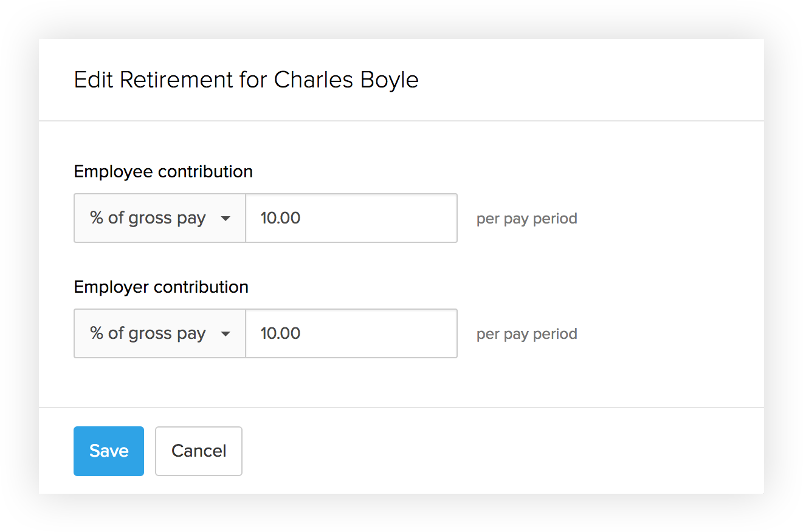
Task: Click the empty right end of Employee amount field
Action: coord(426,218)
